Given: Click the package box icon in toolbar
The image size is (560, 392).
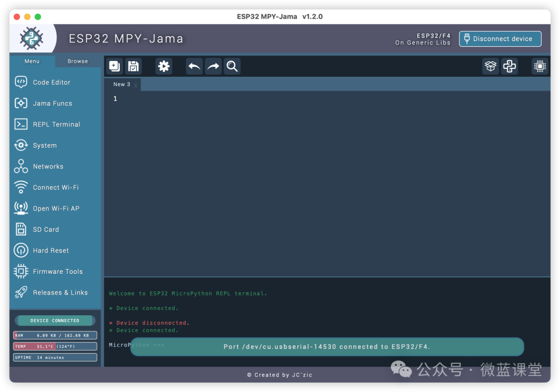Looking at the screenshot, I should point(491,66).
